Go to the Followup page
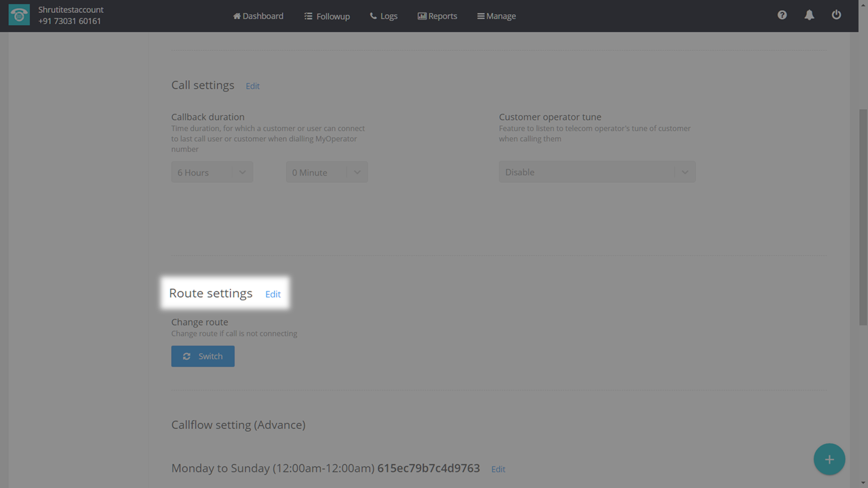Image resolution: width=868 pixels, height=488 pixels. coord(327,16)
